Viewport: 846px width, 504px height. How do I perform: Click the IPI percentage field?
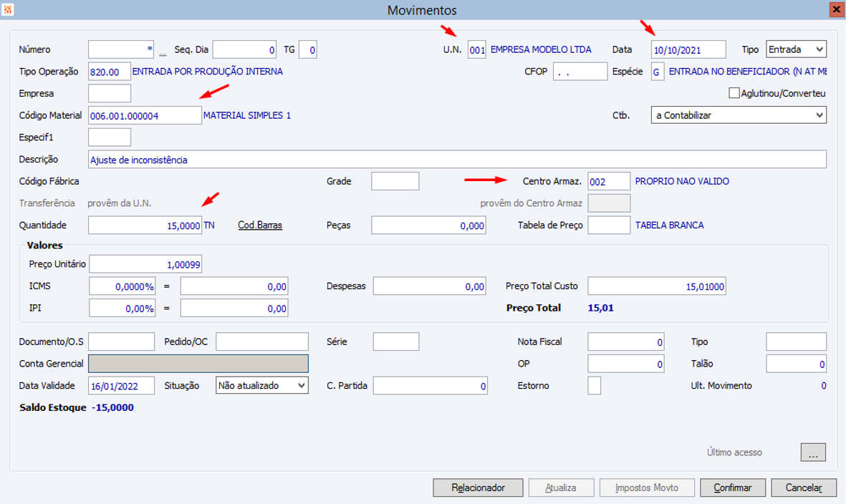tap(122, 309)
